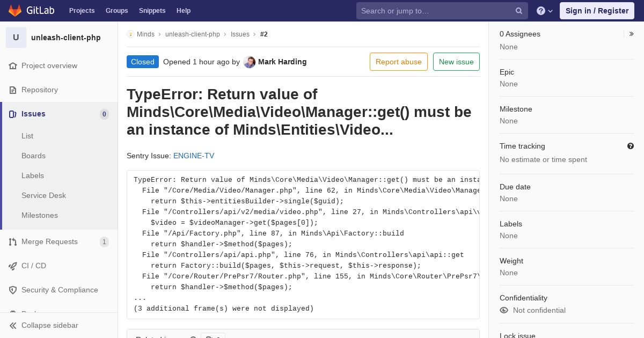The image size is (644, 338).
Task: Click the New issue button
Action: pyautogui.click(x=456, y=62)
